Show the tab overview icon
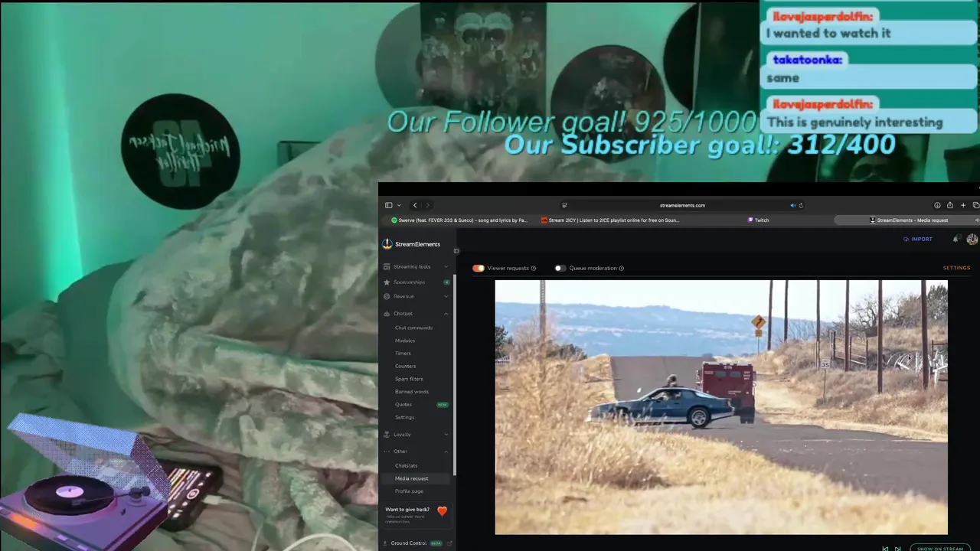The width and height of the screenshot is (980, 551). point(975,205)
